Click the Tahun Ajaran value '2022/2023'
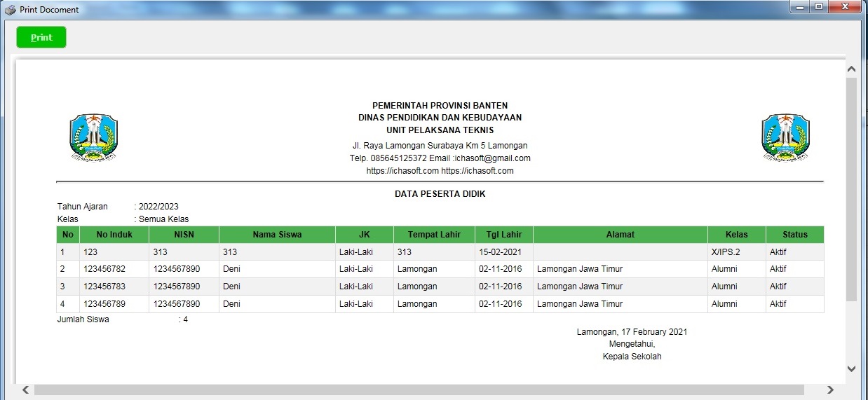868x400 pixels. click(x=158, y=207)
